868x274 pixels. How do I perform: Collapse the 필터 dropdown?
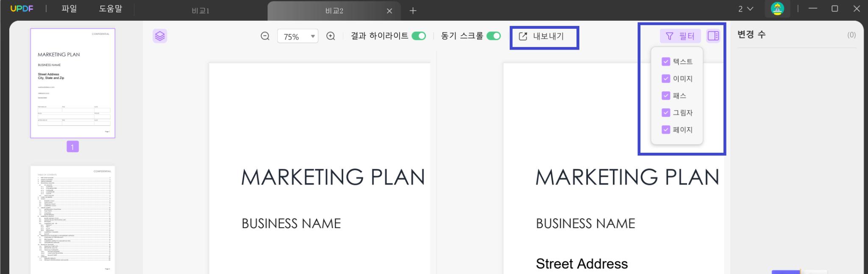[680, 36]
